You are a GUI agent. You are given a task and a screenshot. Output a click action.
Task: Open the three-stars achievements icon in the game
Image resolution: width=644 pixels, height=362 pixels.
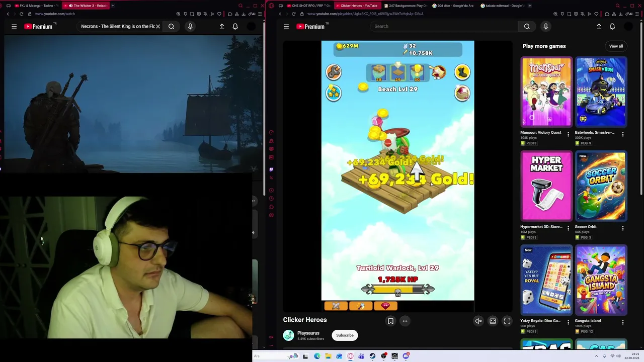[x=333, y=93]
